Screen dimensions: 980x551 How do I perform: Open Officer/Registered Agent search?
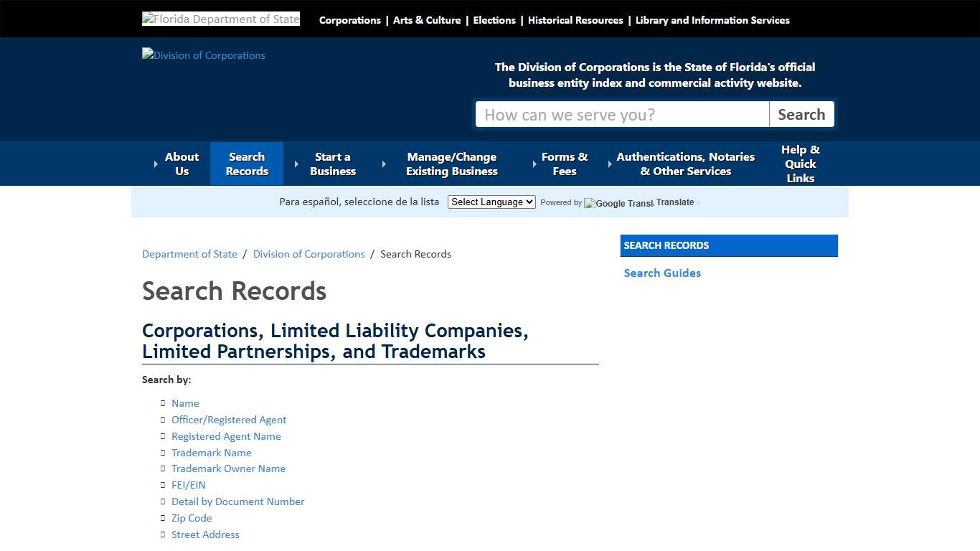tap(229, 420)
